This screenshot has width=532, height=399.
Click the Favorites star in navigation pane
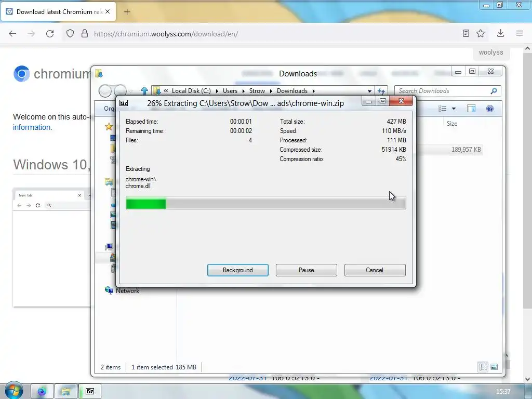coord(109,127)
